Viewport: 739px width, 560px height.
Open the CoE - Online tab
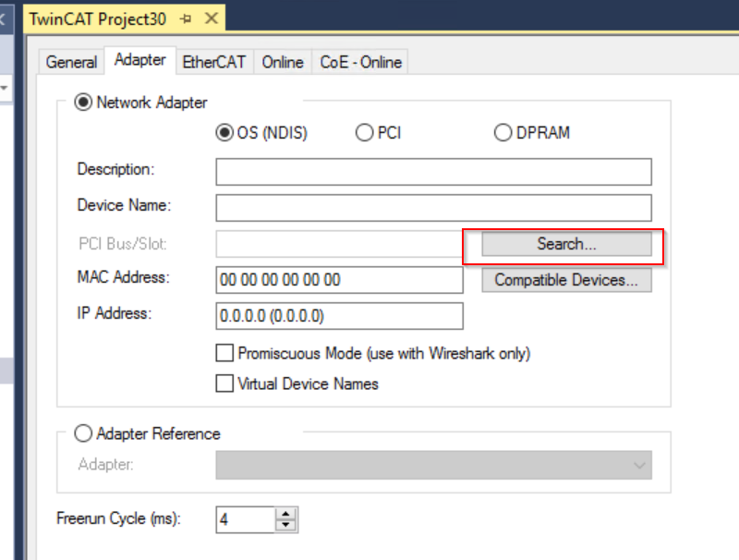point(360,62)
